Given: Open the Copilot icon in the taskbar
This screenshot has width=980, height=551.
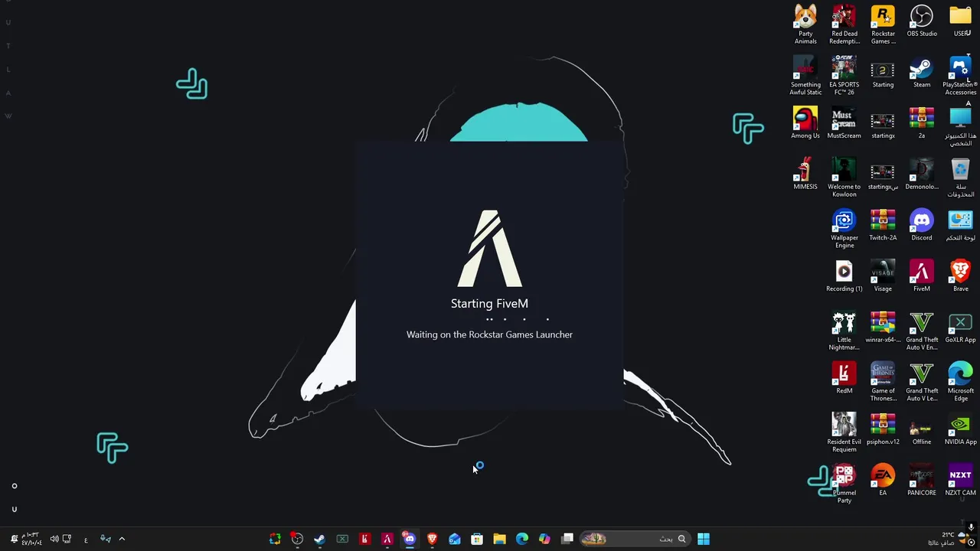Looking at the screenshot, I should click(x=544, y=539).
